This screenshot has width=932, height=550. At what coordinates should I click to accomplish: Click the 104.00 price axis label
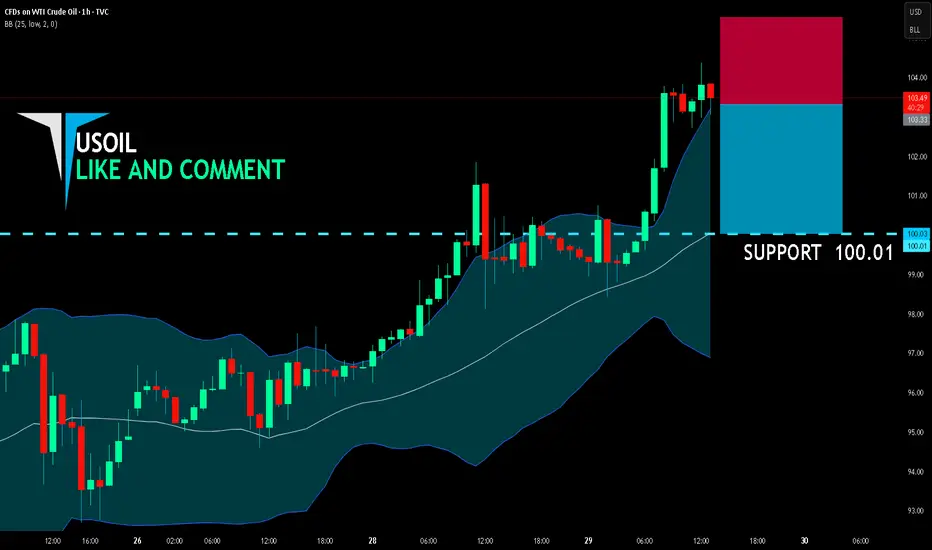(x=917, y=78)
